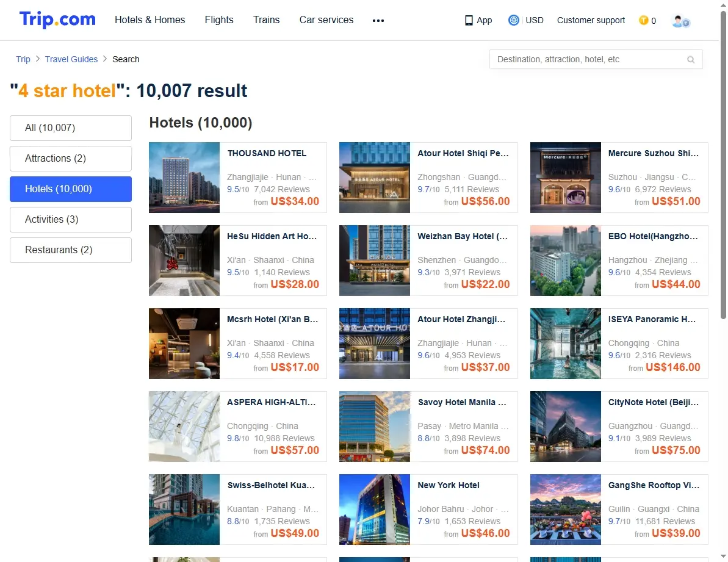Open Atour Hotel Shiqi photo
The image size is (728, 562).
click(x=375, y=178)
